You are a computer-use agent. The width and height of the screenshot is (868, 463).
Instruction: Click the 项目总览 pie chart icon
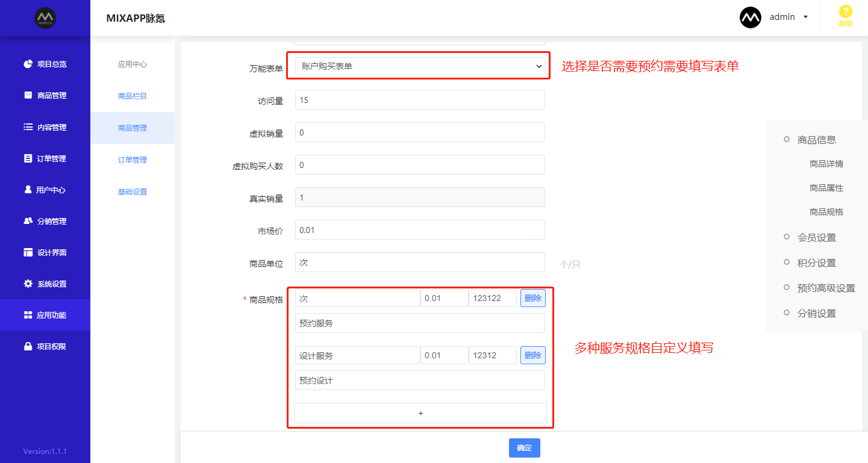pos(28,64)
